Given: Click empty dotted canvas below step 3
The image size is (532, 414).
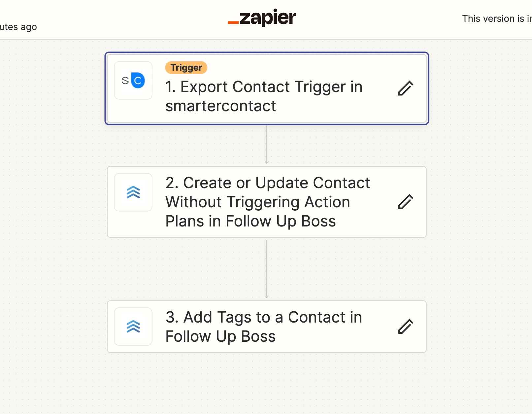Looking at the screenshot, I should coord(267,383).
